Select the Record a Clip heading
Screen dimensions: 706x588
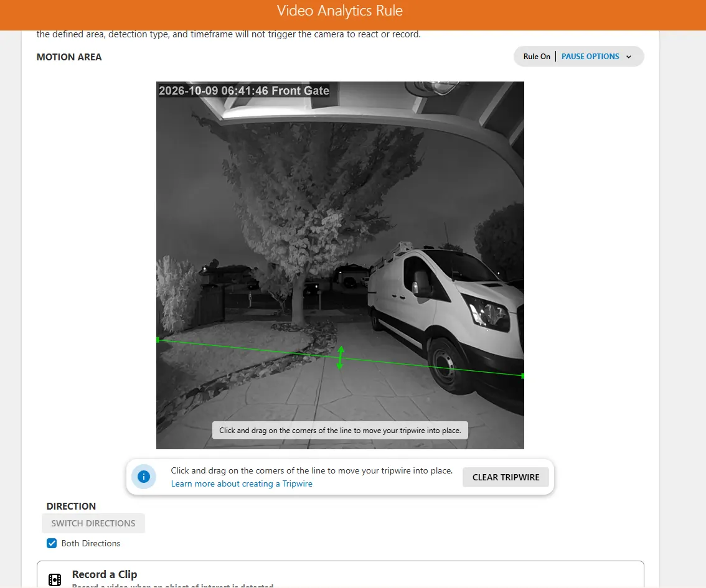tap(105, 574)
